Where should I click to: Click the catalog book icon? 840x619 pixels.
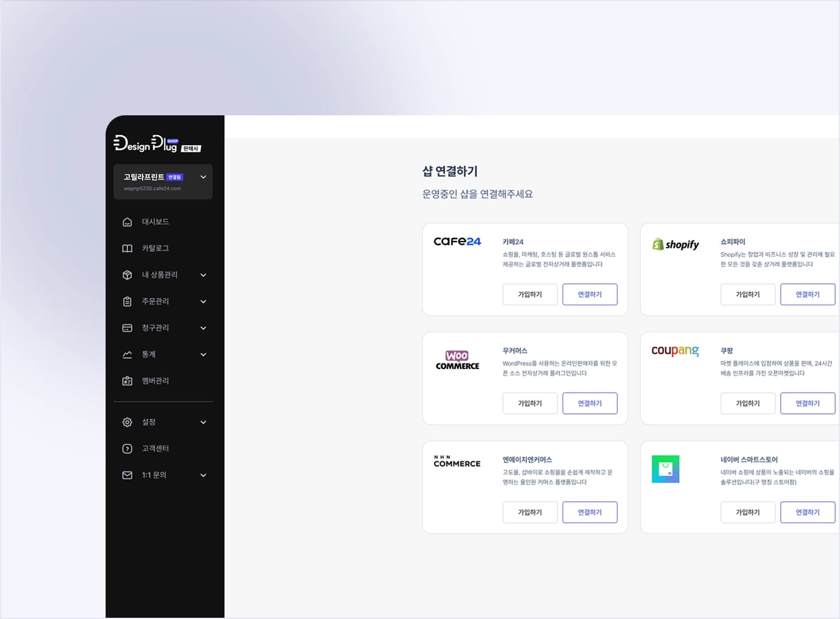(127, 248)
